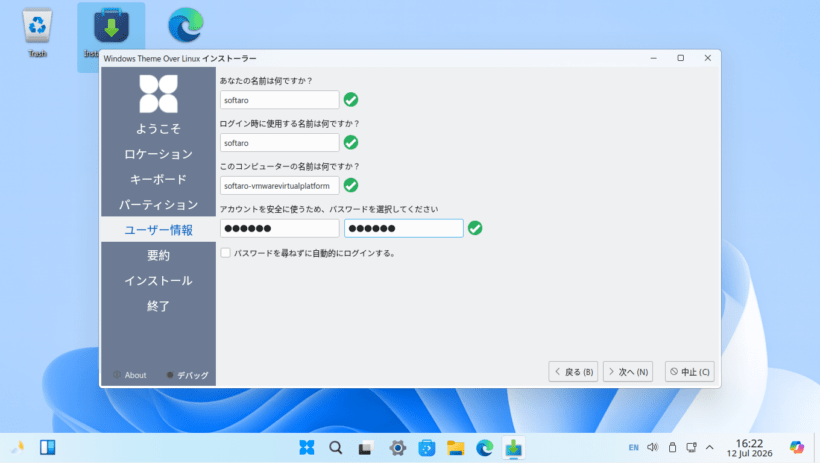Screen dimensions: 820x463
Task: Open the デバッグ debug button
Action: [x=187, y=375]
